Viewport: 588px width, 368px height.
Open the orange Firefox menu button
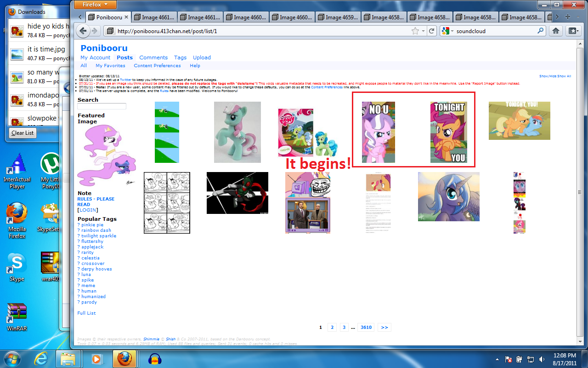[95, 5]
